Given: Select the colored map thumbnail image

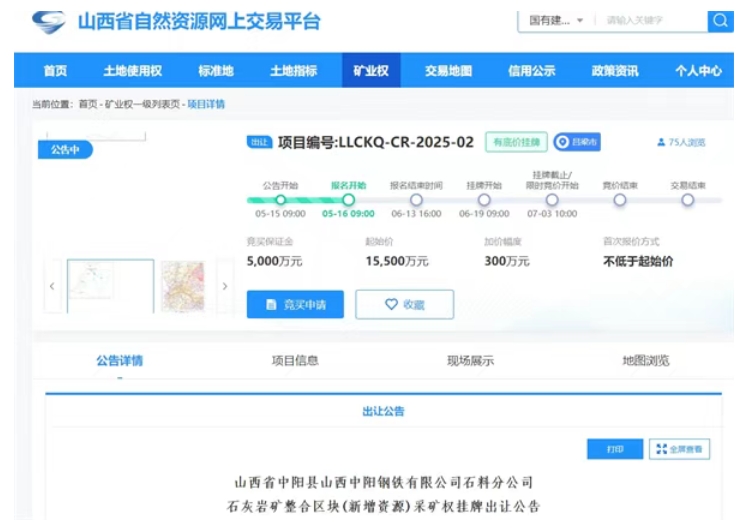Looking at the screenshot, I should pyautogui.click(x=182, y=286).
